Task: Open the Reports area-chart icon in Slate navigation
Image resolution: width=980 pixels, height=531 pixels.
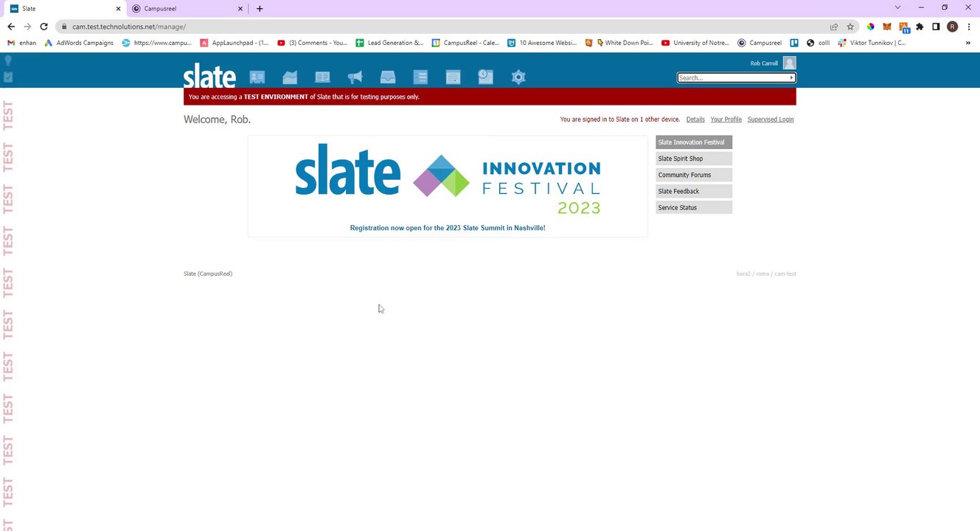Action: [x=290, y=77]
